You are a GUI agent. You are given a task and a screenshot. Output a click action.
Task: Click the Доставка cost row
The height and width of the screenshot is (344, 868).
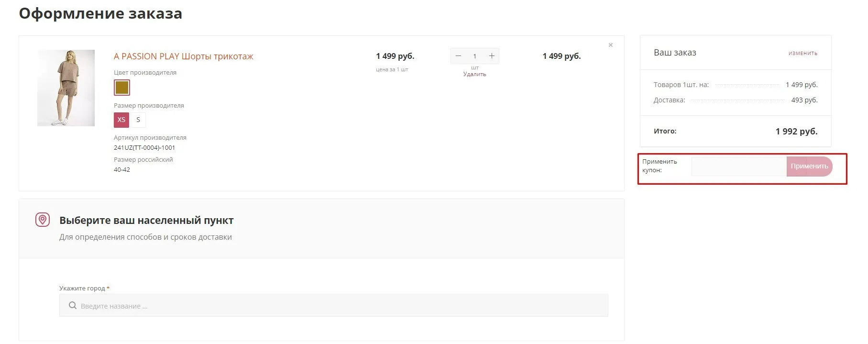click(x=736, y=100)
